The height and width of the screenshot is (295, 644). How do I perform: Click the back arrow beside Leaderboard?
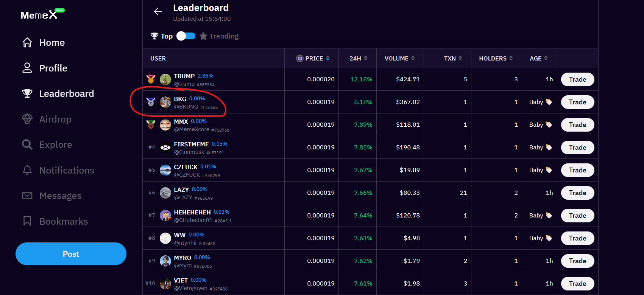pos(158,12)
